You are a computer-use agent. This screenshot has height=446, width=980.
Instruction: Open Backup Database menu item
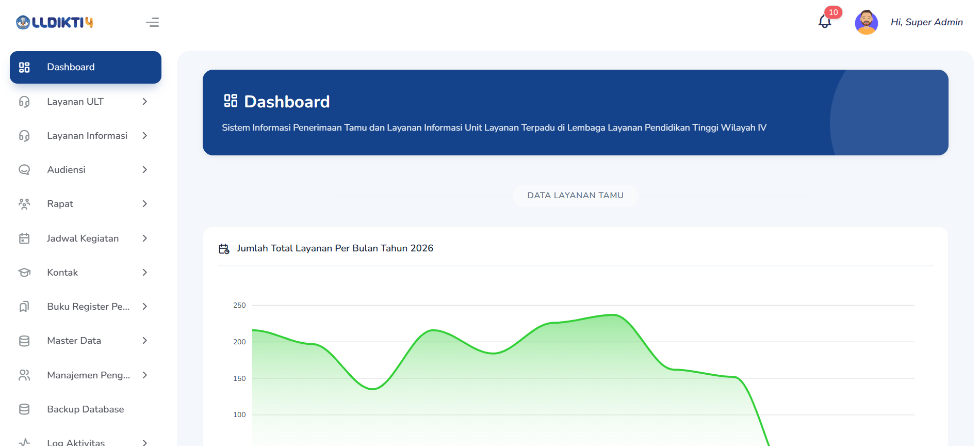click(x=86, y=409)
